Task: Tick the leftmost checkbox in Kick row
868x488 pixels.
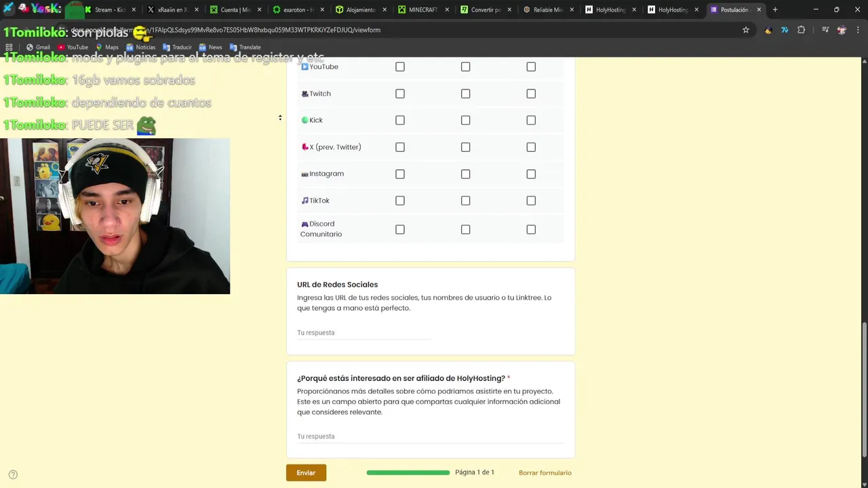Action: 400,120
